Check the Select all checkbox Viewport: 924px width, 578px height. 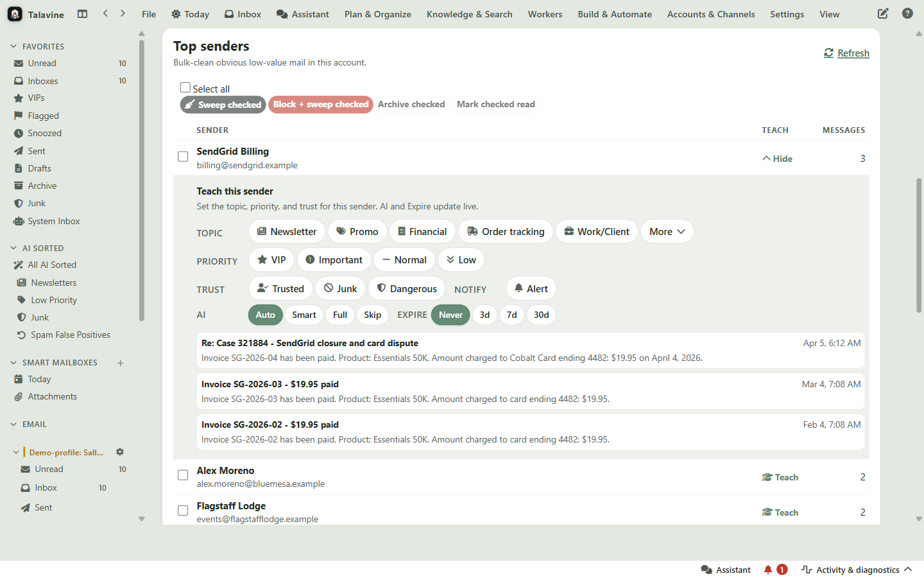click(185, 87)
